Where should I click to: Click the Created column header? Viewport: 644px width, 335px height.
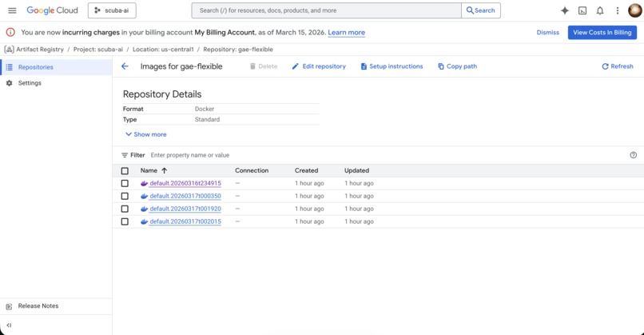point(306,170)
